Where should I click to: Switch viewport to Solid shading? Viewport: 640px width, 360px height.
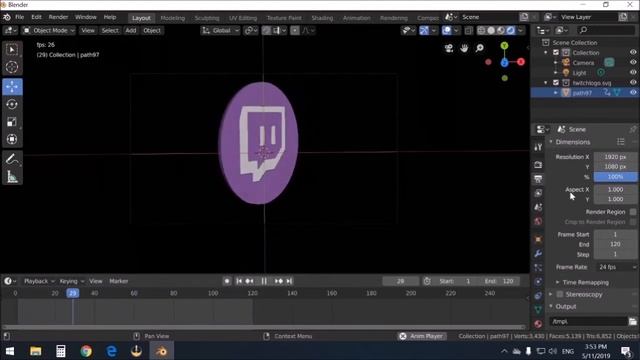[491, 31]
